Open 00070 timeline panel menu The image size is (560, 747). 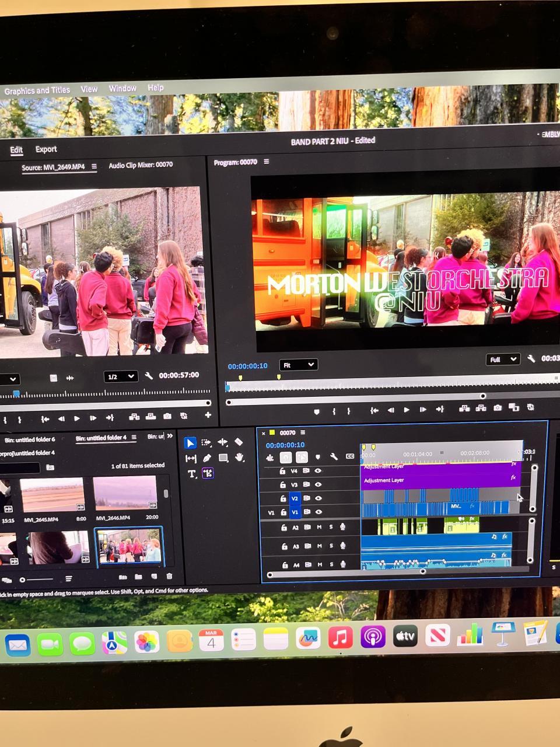coord(303,432)
